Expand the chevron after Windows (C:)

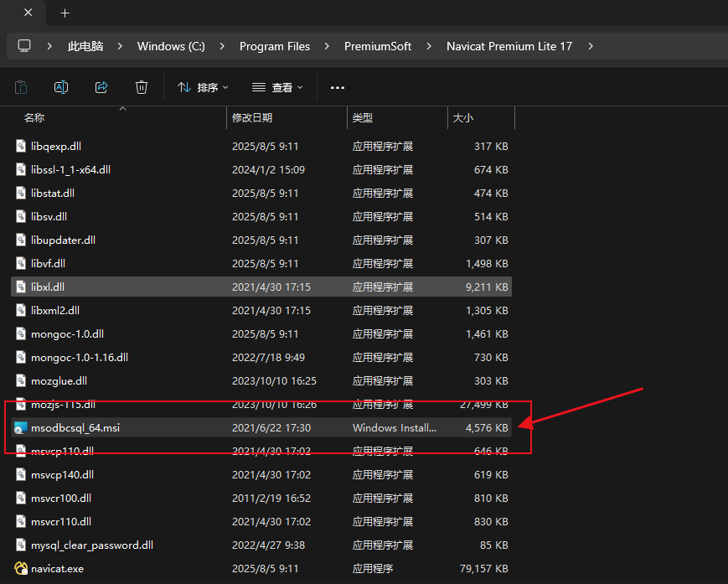pos(222,46)
